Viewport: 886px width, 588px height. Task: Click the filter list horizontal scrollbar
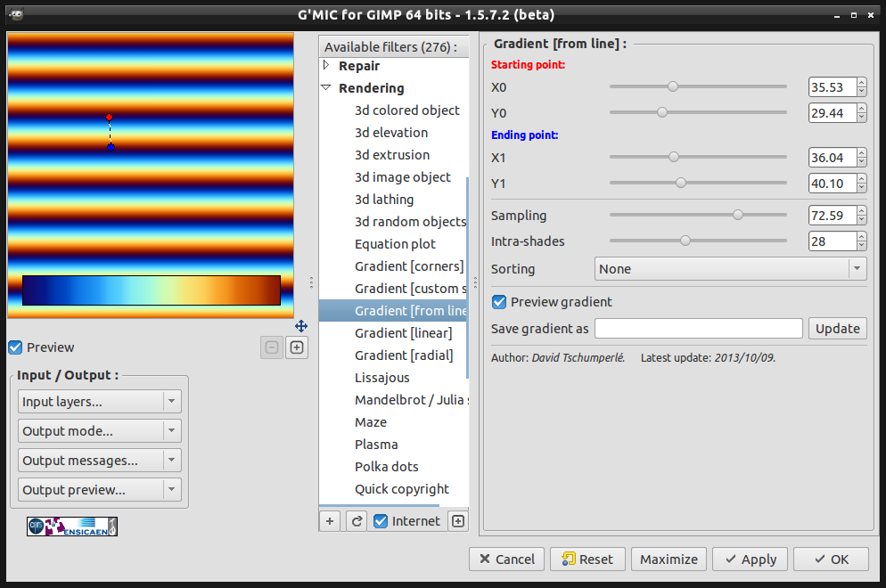click(379, 505)
